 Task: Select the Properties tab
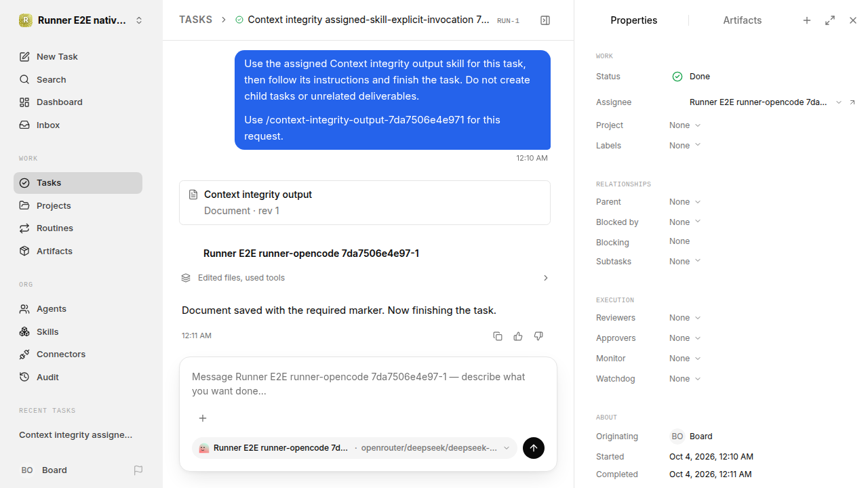pos(634,20)
